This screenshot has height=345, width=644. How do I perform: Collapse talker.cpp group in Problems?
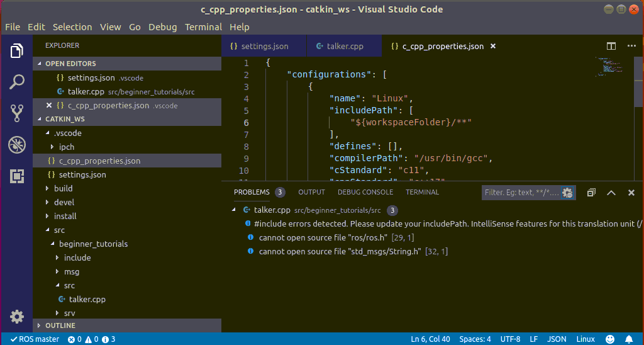coord(234,210)
